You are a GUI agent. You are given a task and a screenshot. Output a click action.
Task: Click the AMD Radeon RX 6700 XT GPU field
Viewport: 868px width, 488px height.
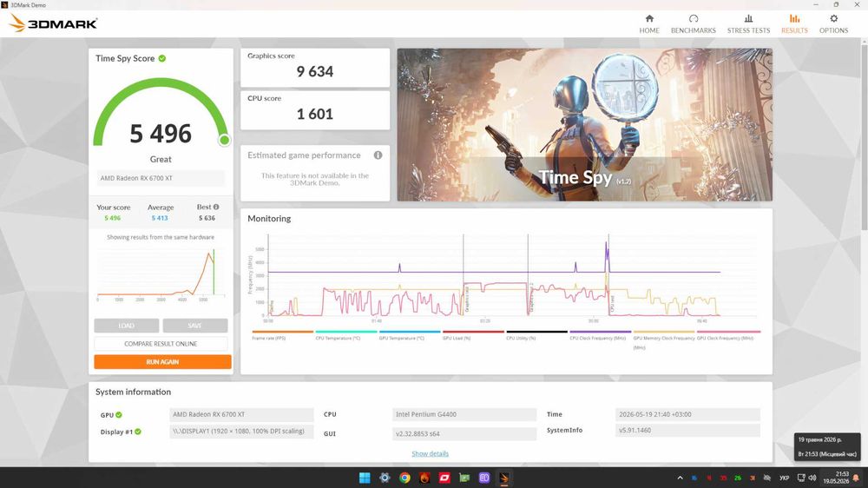pyautogui.click(x=241, y=414)
